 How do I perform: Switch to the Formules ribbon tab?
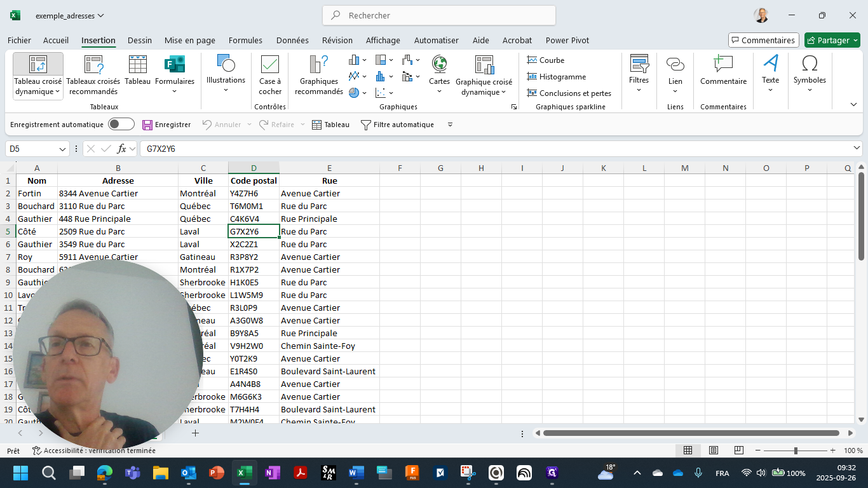(x=245, y=40)
